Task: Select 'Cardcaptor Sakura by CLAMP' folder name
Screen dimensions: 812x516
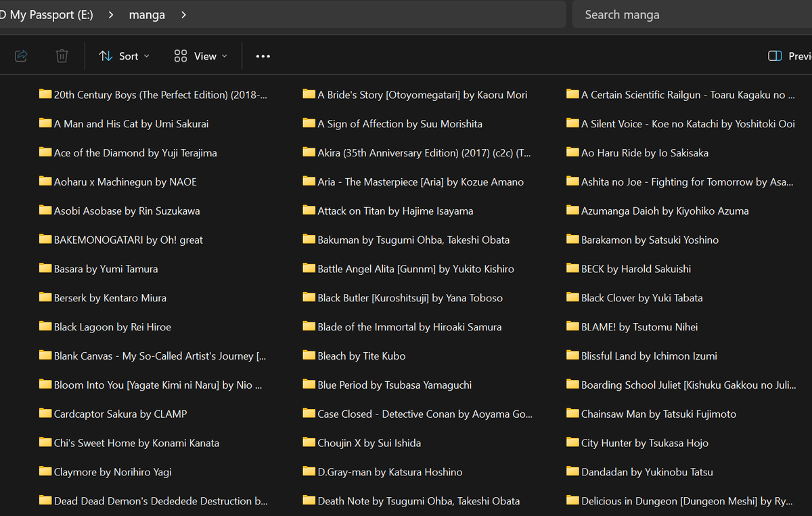Action: (x=120, y=414)
